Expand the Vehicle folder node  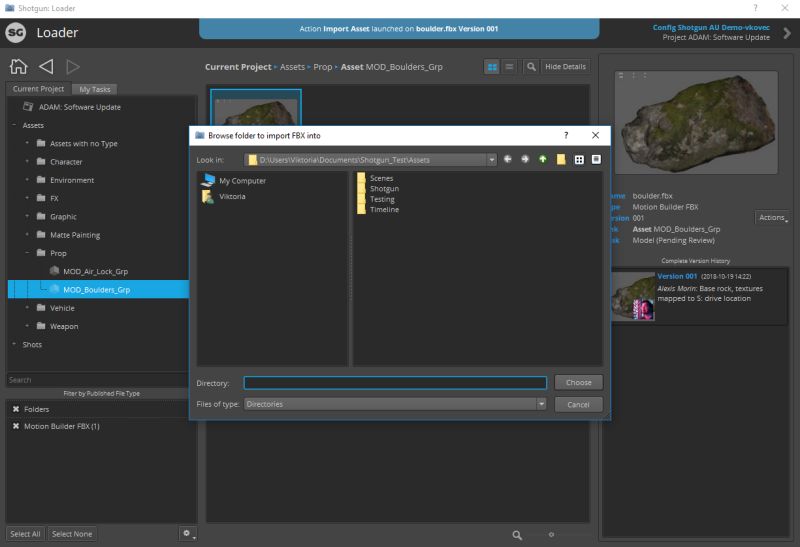coord(27,308)
